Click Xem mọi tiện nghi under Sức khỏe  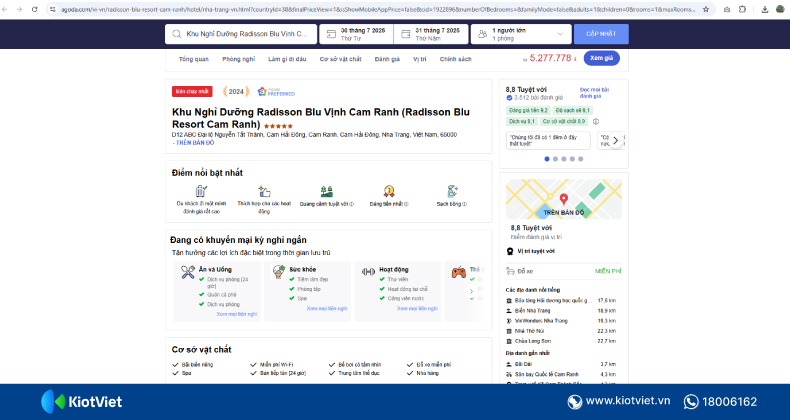click(326, 308)
